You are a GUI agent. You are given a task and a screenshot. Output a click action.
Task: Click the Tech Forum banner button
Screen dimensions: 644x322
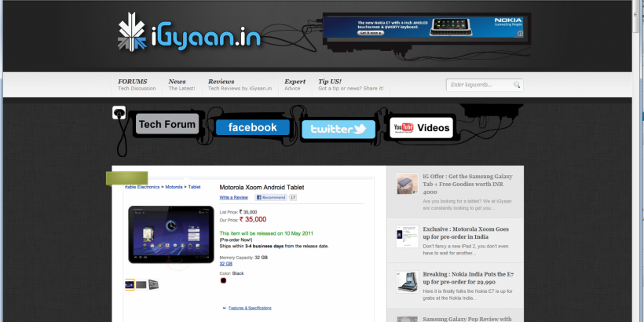click(x=167, y=125)
